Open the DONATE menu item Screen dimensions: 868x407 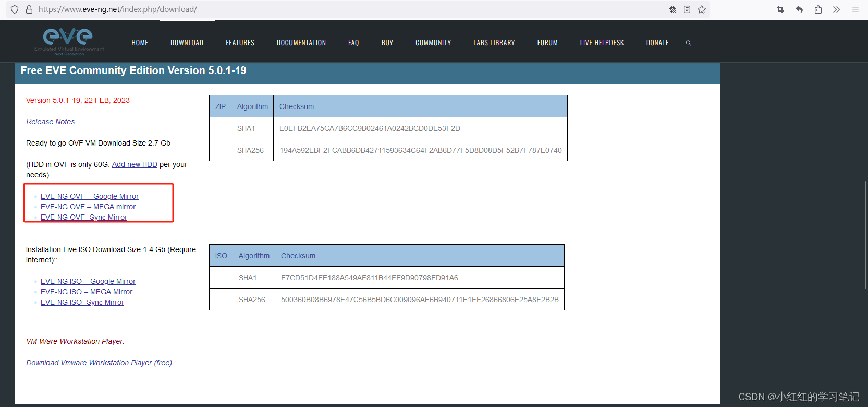pos(657,43)
